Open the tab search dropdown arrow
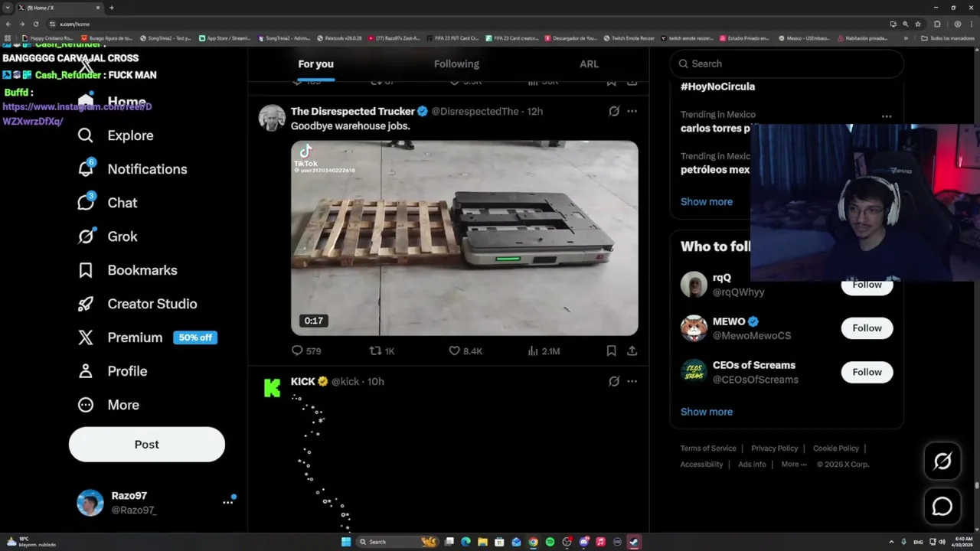The width and height of the screenshot is (980, 551). tap(8, 8)
